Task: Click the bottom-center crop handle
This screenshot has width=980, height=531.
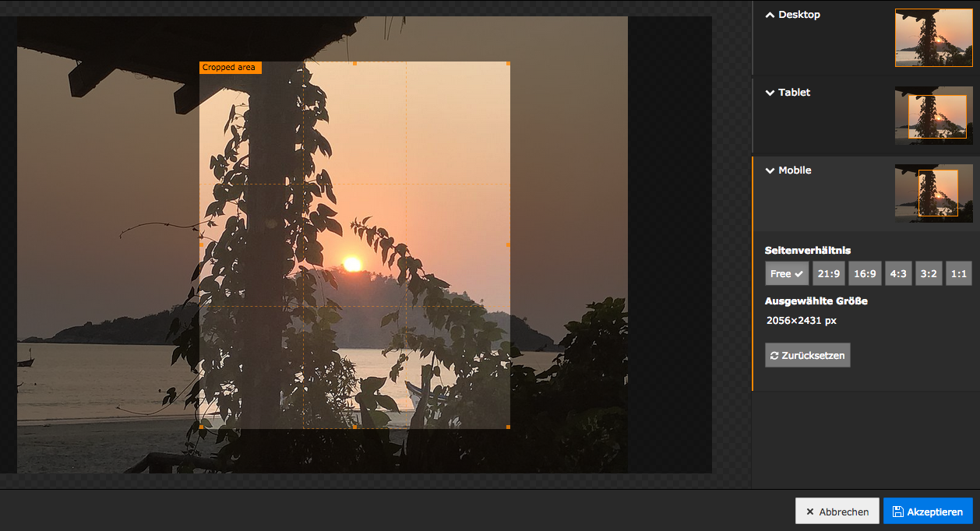Action: click(355, 427)
